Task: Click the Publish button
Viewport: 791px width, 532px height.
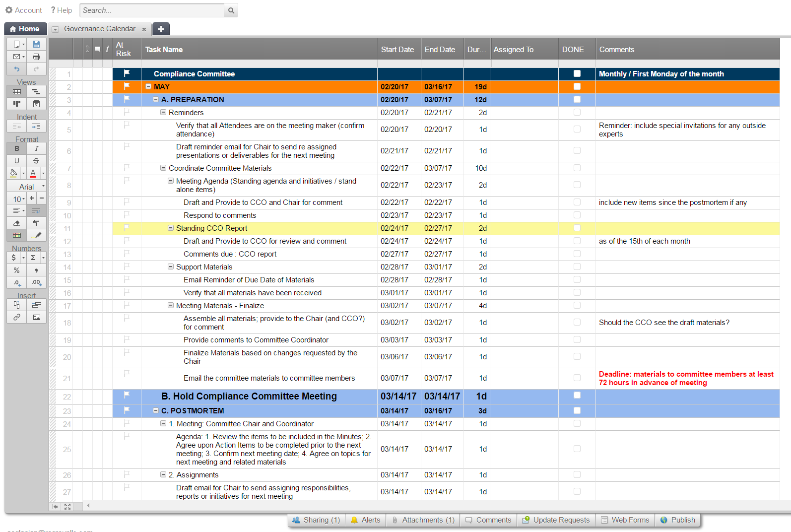Action: pos(678,520)
